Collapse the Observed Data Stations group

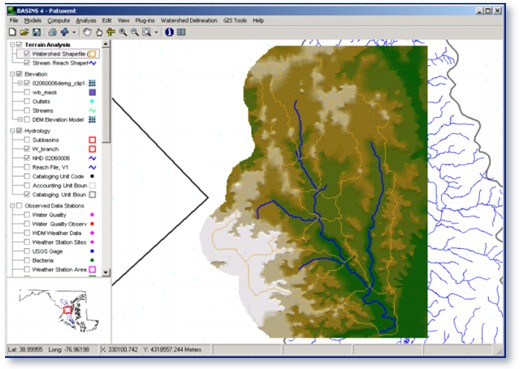[x=12, y=206]
